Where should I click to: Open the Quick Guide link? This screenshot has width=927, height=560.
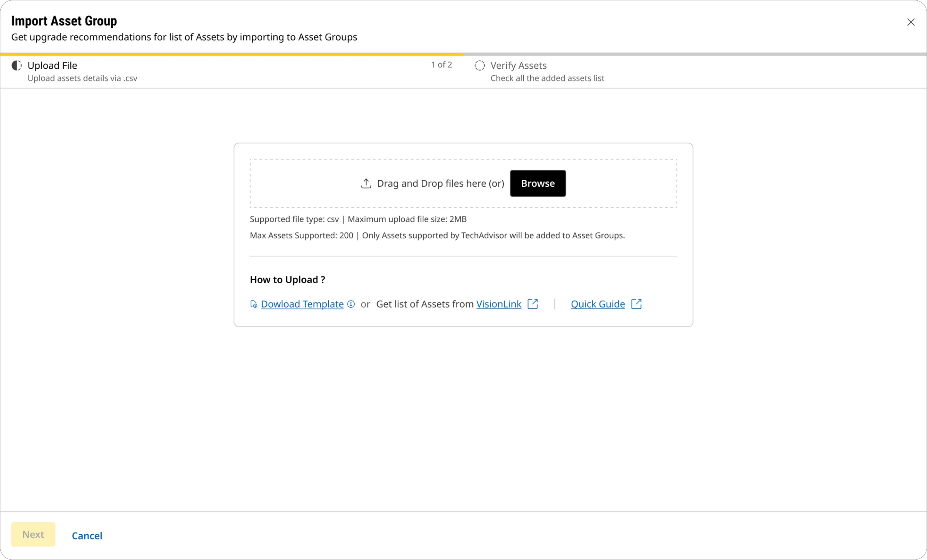point(598,304)
